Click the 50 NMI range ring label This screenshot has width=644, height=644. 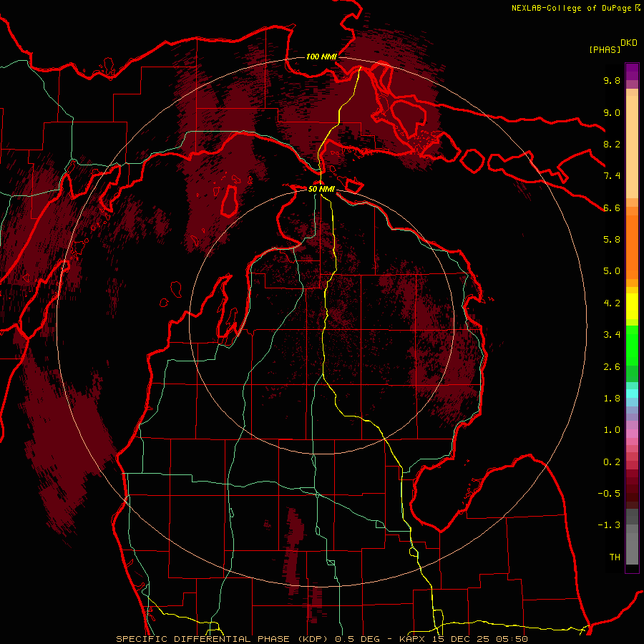pos(321,189)
